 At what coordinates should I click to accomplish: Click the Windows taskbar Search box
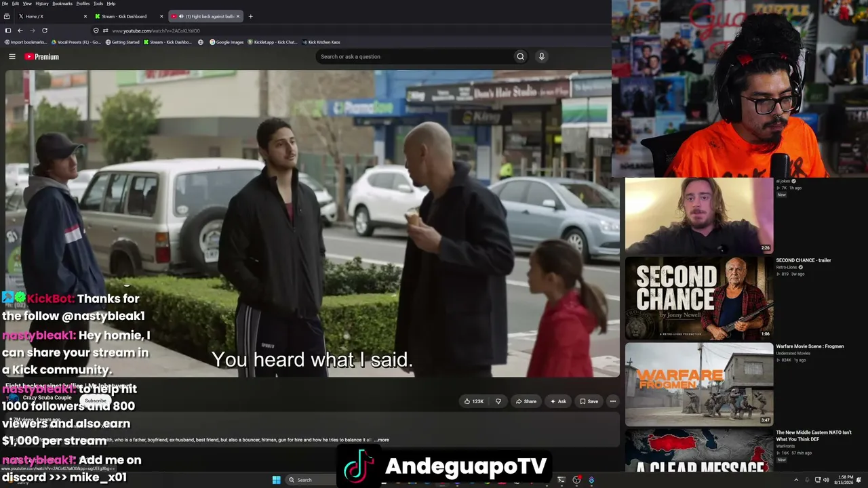tap(311, 480)
